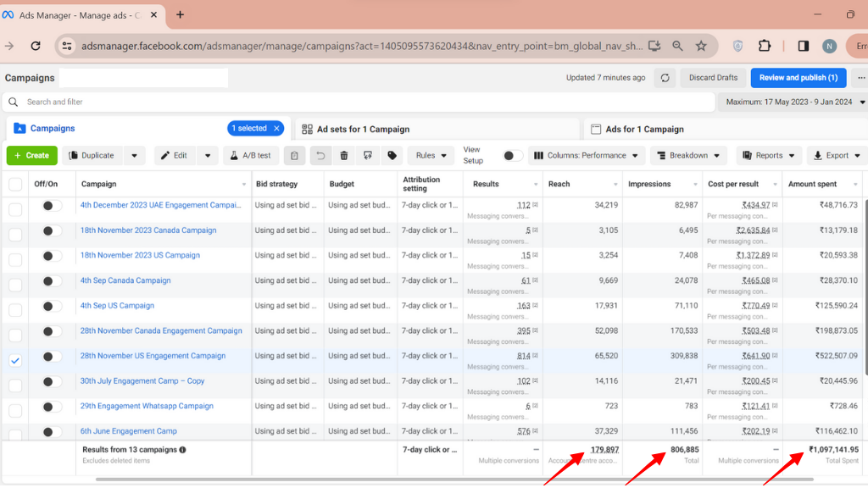868x488 pixels.
Task: Open the more options ellipsis beside Review and publish
Action: click(861, 78)
